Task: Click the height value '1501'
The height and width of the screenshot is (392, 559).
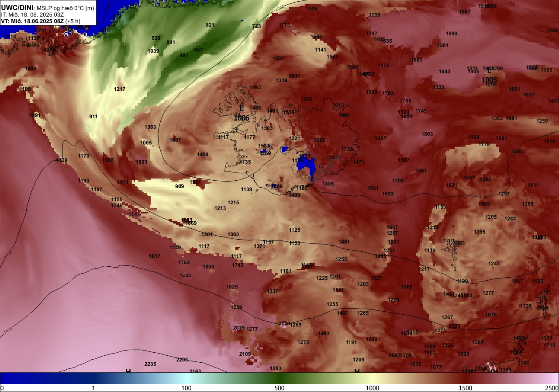Action: 278,58
